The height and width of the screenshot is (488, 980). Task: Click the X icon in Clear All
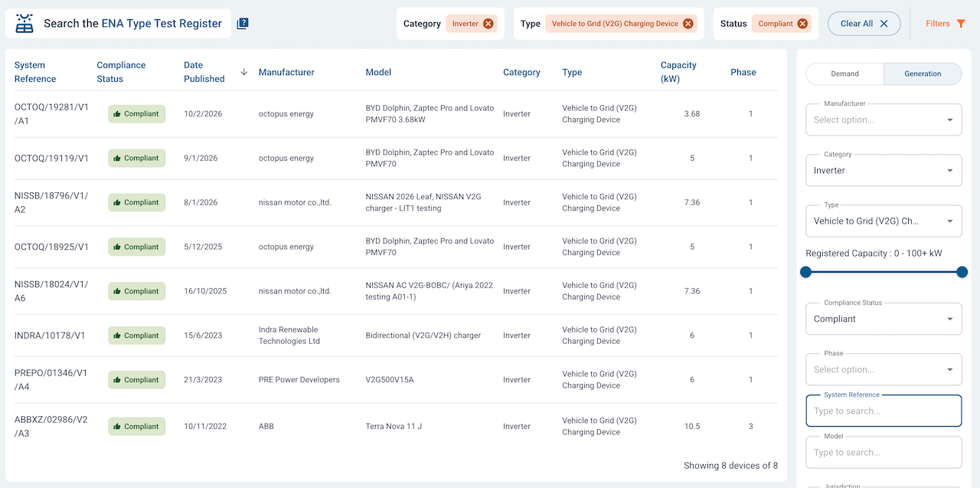884,24
